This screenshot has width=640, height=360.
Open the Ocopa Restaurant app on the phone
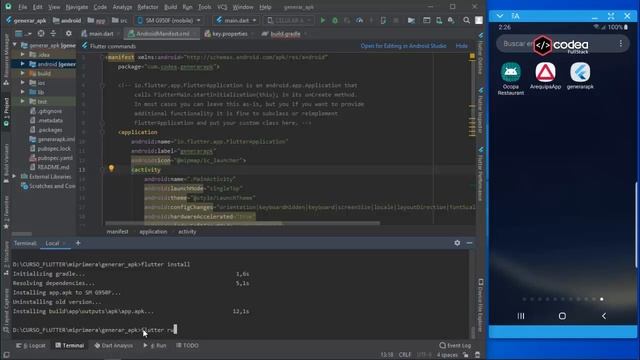tap(511, 79)
